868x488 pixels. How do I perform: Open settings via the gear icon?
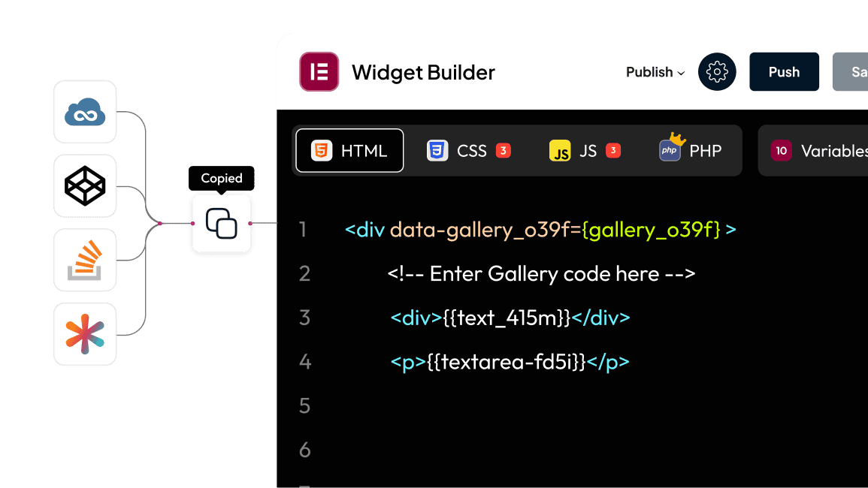pyautogui.click(x=717, y=72)
